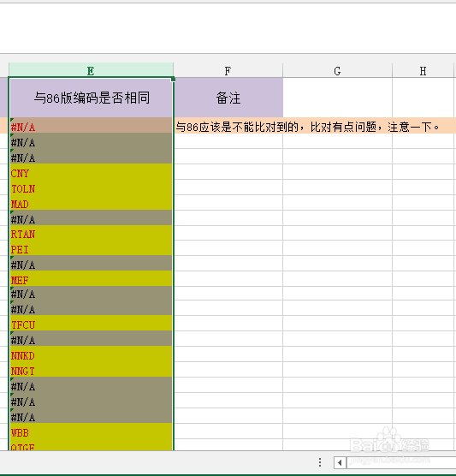Viewport: 456px width, 476px height.
Task: Select the cell containing WBB
Action: [91, 431]
